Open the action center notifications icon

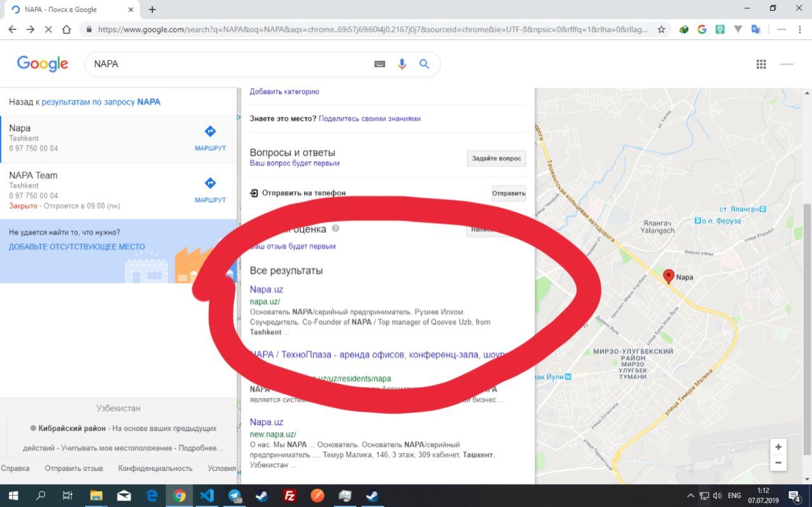[795, 496]
